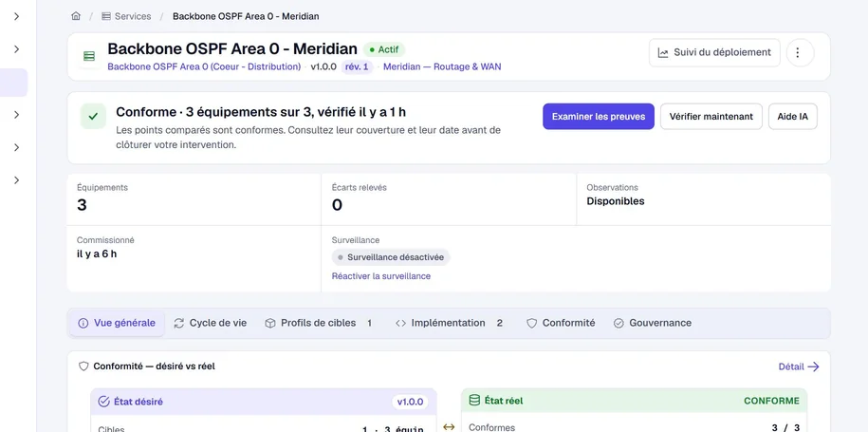Click v1.0.0 badge in État désiré card

(410, 402)
